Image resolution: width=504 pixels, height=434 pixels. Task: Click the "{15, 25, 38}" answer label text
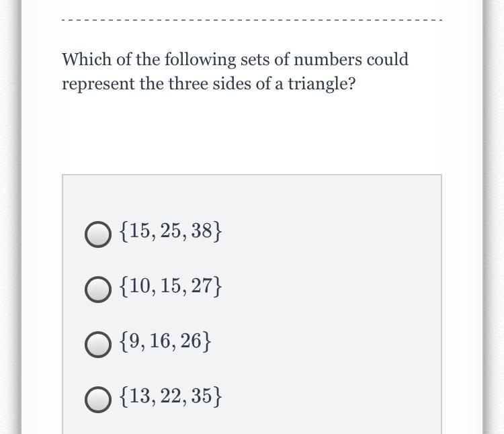click(171, 231)
